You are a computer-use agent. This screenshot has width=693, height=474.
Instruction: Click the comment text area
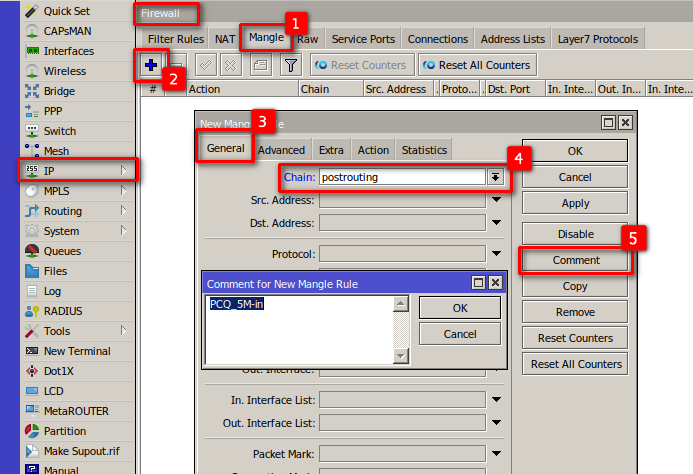(x=300, y=328)
